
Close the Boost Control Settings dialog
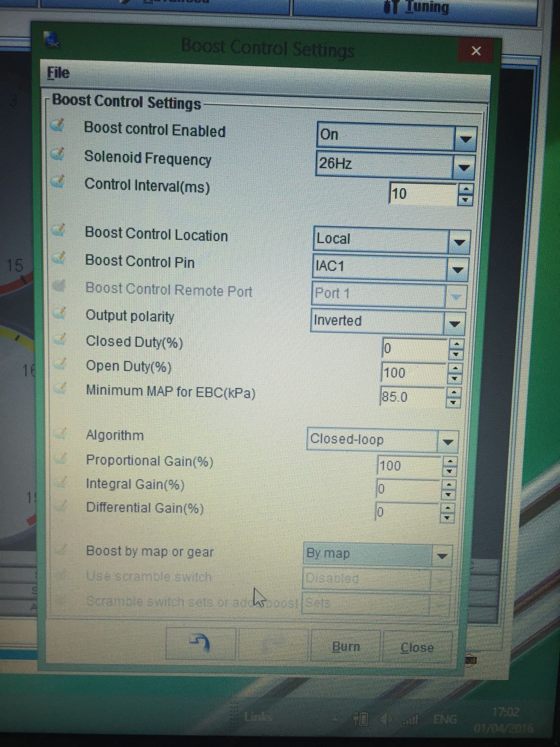(x=476, y=50)
